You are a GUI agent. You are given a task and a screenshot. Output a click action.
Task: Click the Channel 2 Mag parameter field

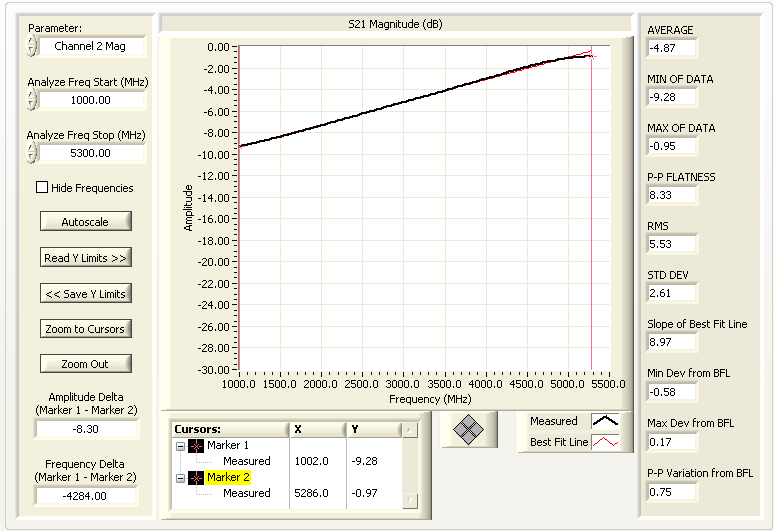[x=92, y=46]
